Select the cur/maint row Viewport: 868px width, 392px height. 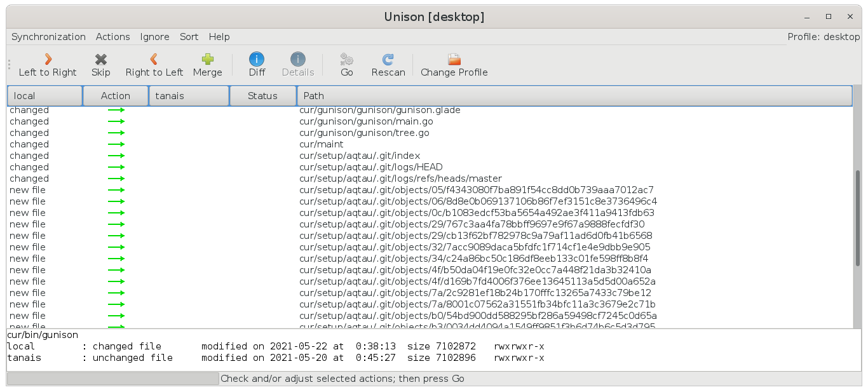tap(430, 144)
